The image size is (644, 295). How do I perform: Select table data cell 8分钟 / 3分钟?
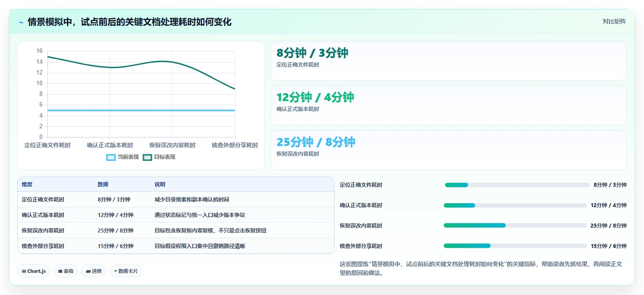click(114, 200)
